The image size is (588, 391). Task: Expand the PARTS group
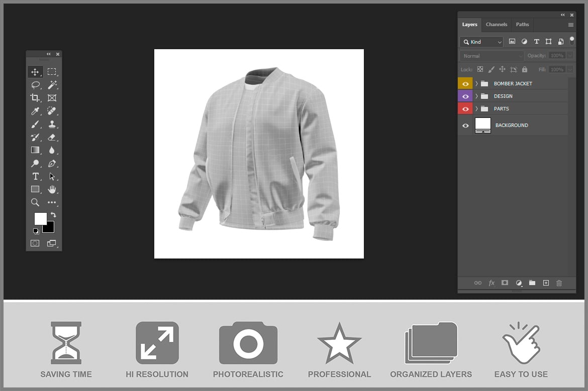(x=476, y=108)
